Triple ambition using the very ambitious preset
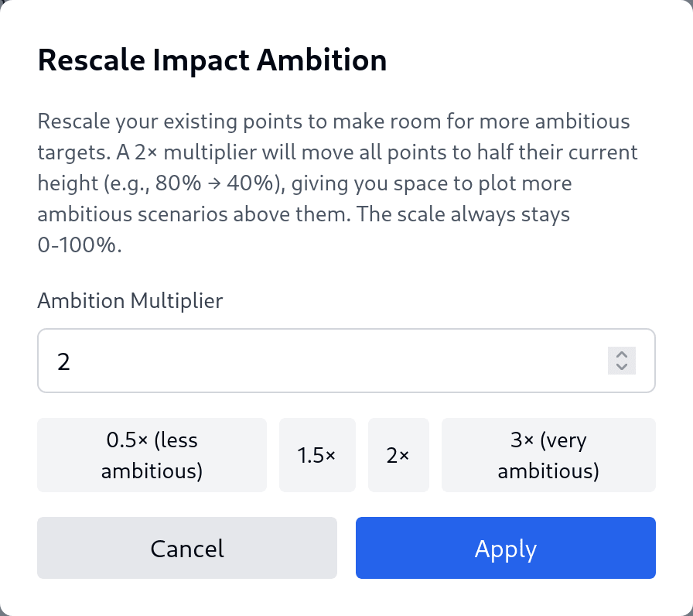693x616 pixels. coord(548,455)
